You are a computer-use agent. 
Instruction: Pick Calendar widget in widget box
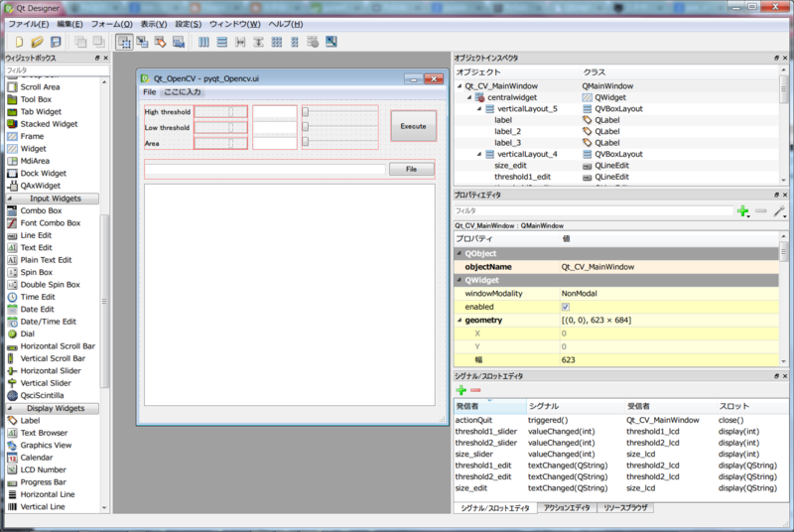(x=37, y=458)
